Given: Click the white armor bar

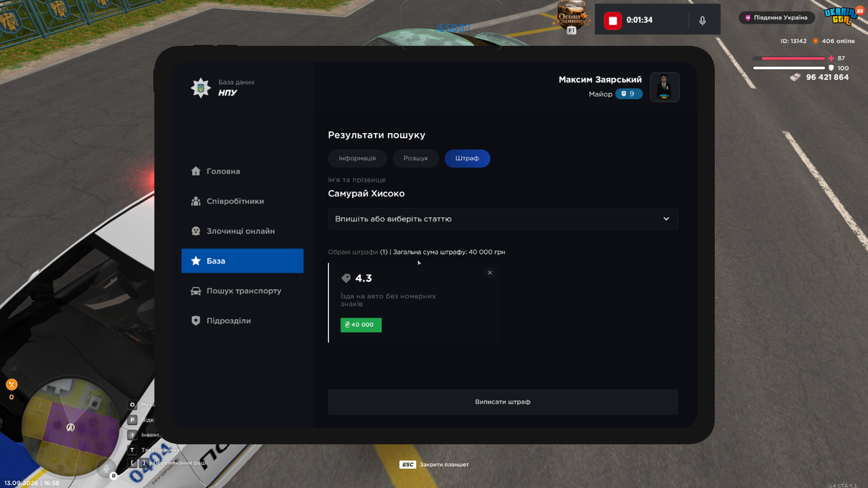Looking at the screenshot, I should click(789, 68).
